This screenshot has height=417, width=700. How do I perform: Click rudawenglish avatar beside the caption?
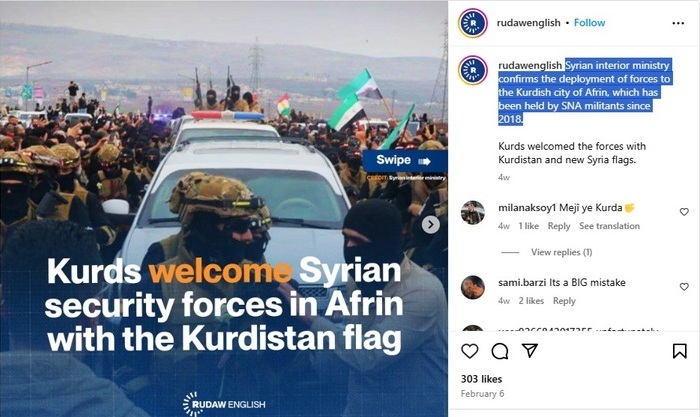click(473, 71)
